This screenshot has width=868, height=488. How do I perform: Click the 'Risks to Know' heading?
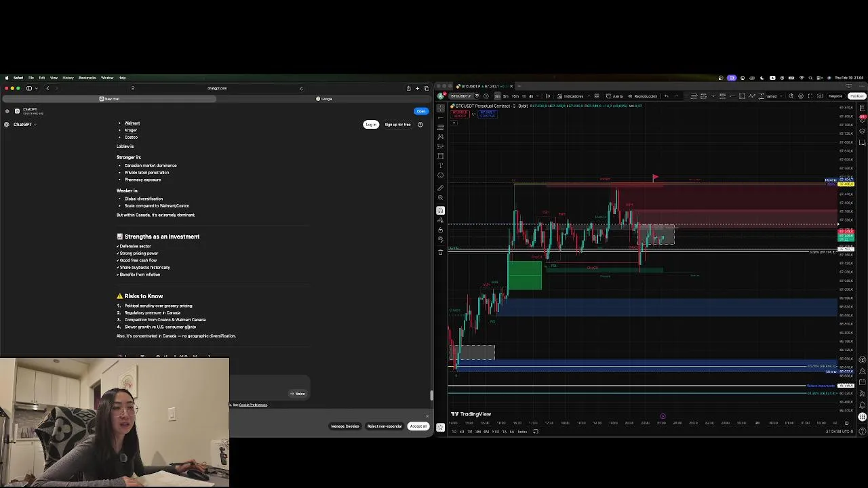(x=143, y=296)
